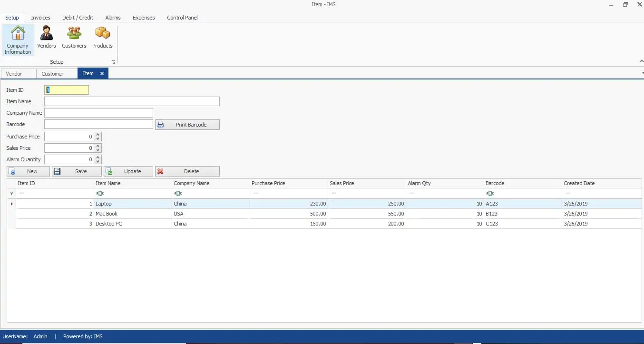Open the Control Panel ribbon tab
This screenshot has width=644, height=344.
click(182, 18)
